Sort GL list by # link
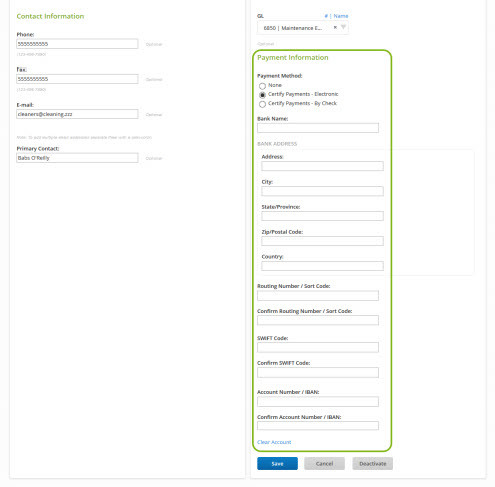 pyautogui.click(x=326, y=16)
